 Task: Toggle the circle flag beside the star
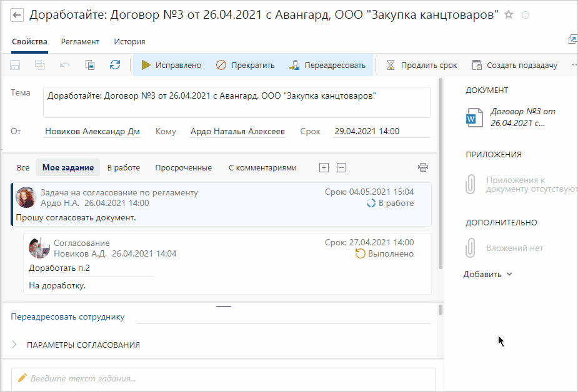click(526, 15)
